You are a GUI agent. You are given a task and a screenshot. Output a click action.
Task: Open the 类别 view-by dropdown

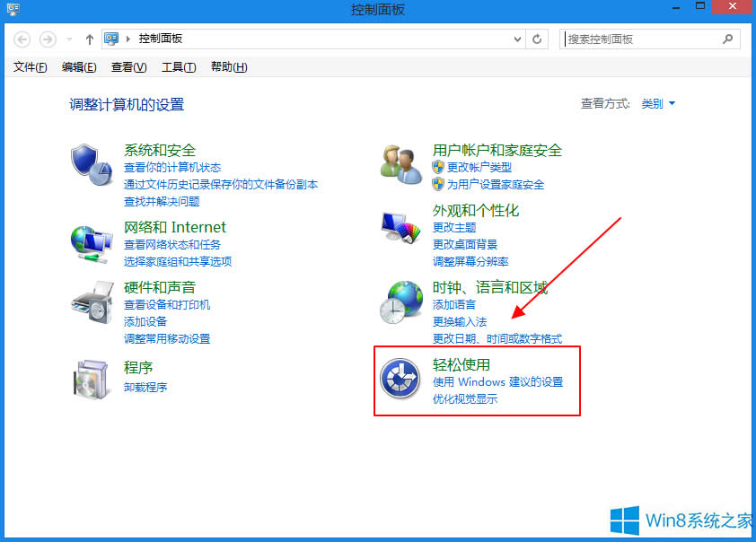tap(656, 103)
